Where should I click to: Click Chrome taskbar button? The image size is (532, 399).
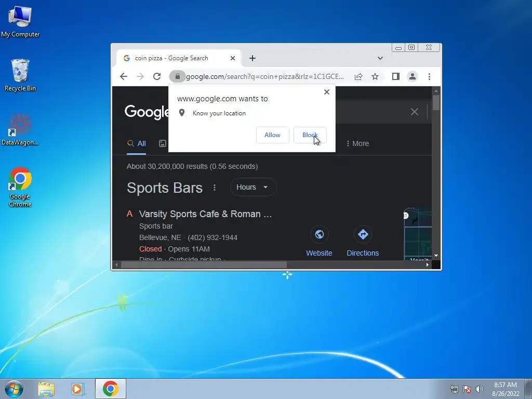pyautogui.click(x=111, y=389)
